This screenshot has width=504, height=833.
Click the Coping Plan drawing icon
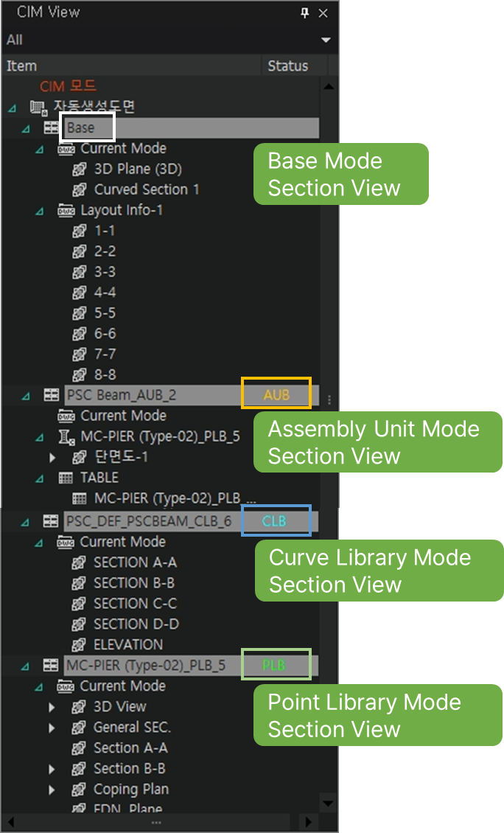point(79,790)
